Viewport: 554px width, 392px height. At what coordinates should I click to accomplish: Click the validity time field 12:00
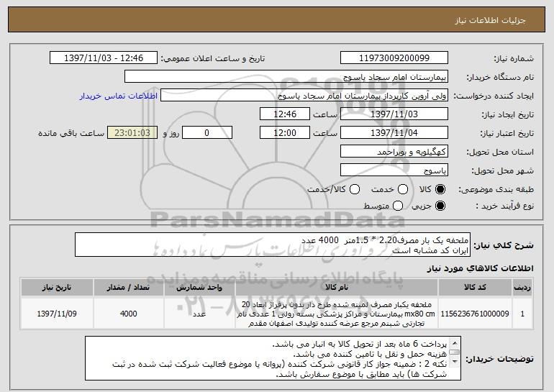pos(285,133)
